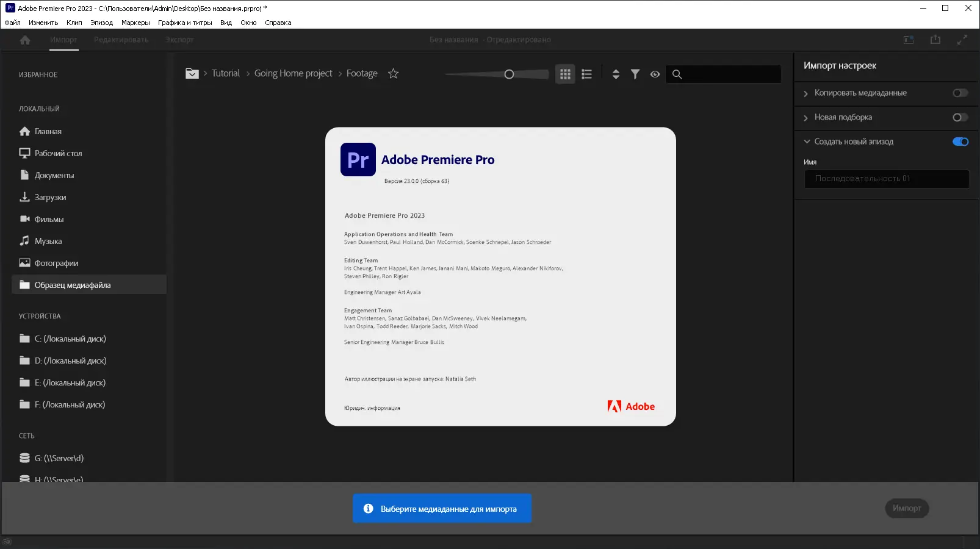980x549 pixels.
Task: Click the Импорт button at bottom right
Action: coord(907,508)
